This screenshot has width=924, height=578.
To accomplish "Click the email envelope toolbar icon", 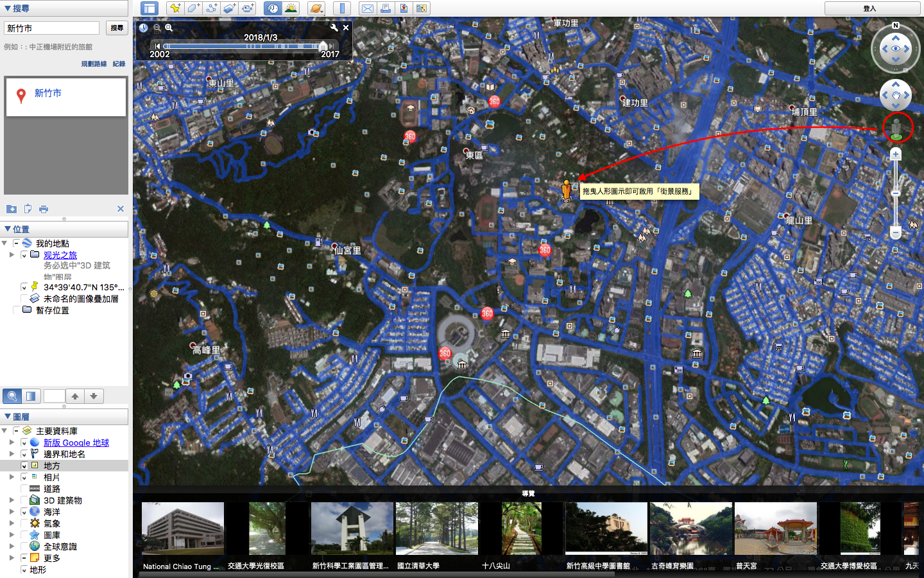I will [x=367, y=8].
